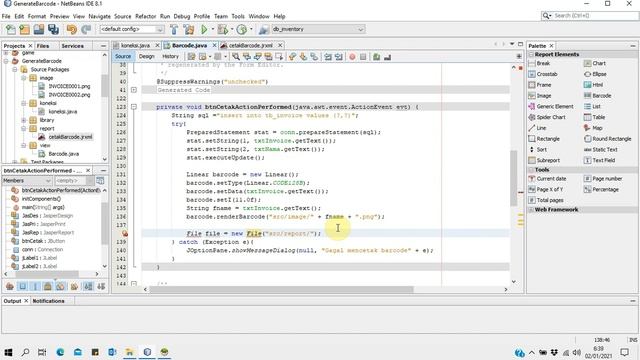Collapse the GenerateBarcode project node
Image resolution: width=640 pixels, height=360 pixels.
6,61
